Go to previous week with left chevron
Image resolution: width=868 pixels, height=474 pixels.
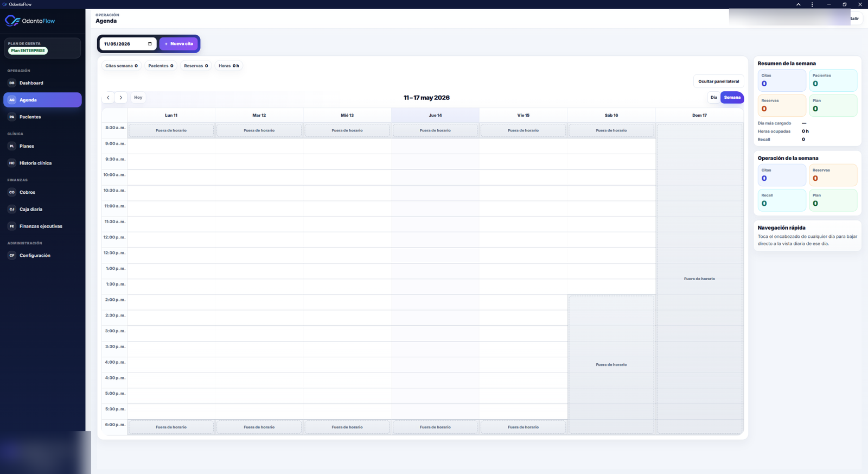[x=108, y=98]
